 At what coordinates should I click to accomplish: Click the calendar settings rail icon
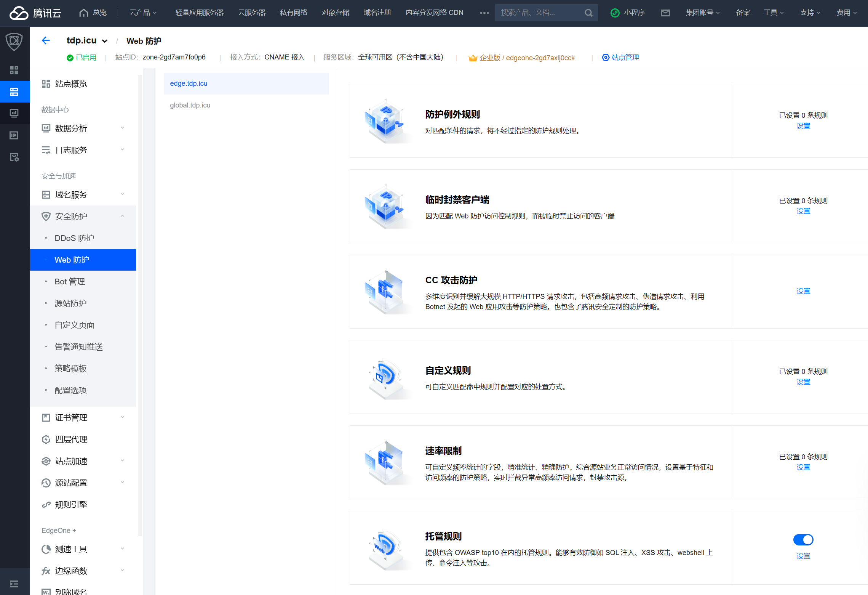14,157
